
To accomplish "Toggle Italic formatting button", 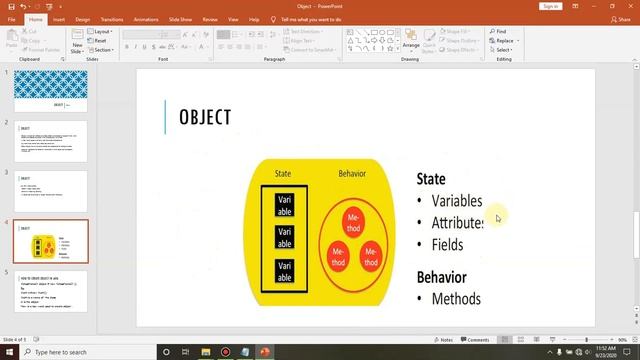I will coord(136,47).
